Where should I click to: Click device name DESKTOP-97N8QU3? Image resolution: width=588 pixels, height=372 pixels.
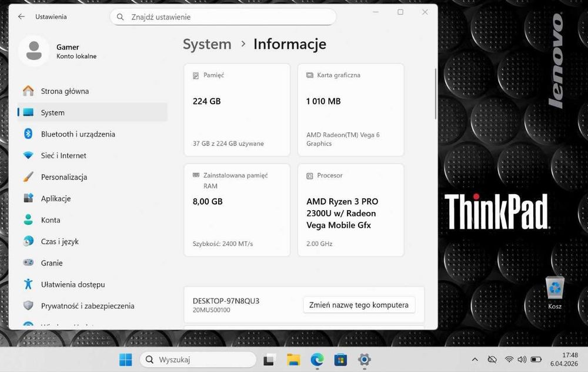226,301
